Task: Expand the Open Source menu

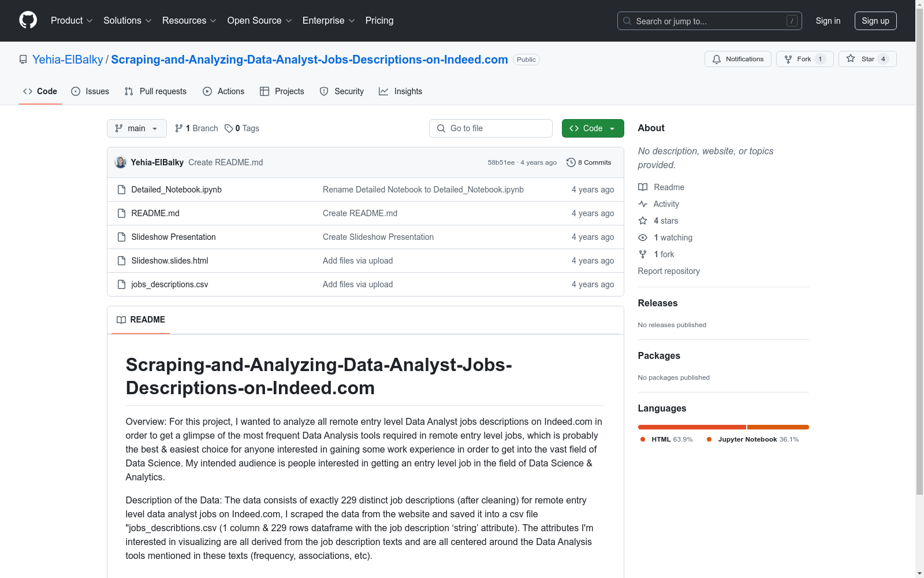Action: click(x=260, y=20)
